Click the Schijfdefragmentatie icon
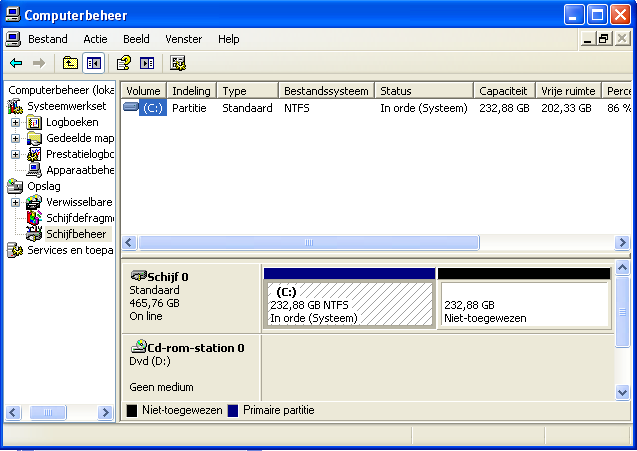 pos(34,218)
